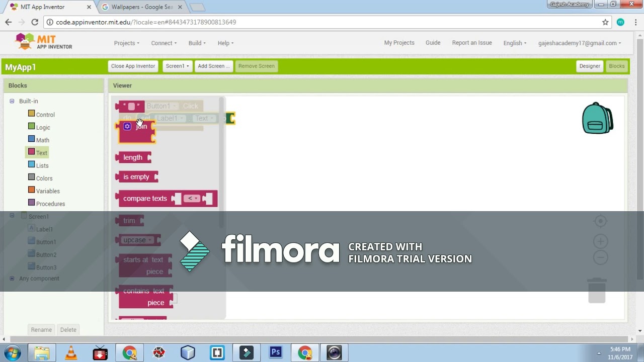
Task: Switch to the MIT App Inventor tab
Action: click(48, 7)
